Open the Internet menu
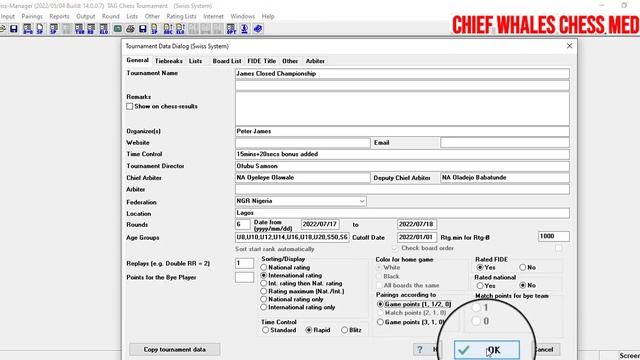The width and height of the screenshot is (640, 360). (213, 16)
